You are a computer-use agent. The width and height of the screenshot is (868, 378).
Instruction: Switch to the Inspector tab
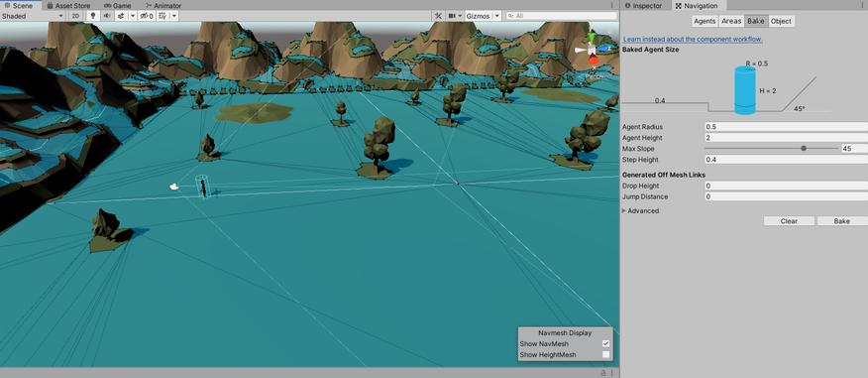pyautogui.click(x=643, y=6)
